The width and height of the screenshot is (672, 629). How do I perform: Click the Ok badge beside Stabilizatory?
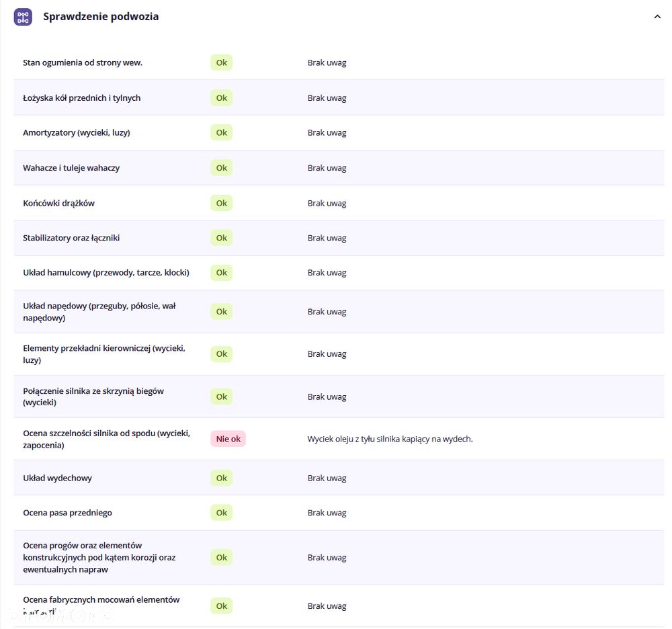click(x=222, y=238)
